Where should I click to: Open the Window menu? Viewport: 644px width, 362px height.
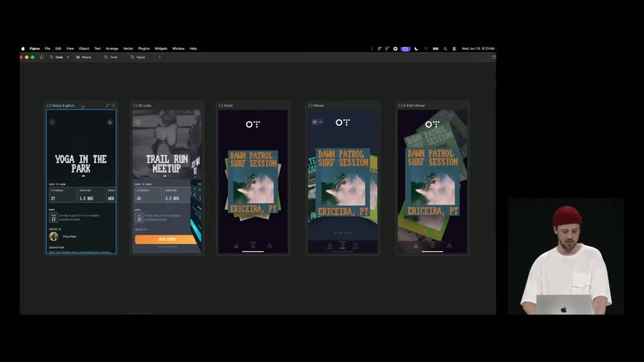tap(178, 48)
